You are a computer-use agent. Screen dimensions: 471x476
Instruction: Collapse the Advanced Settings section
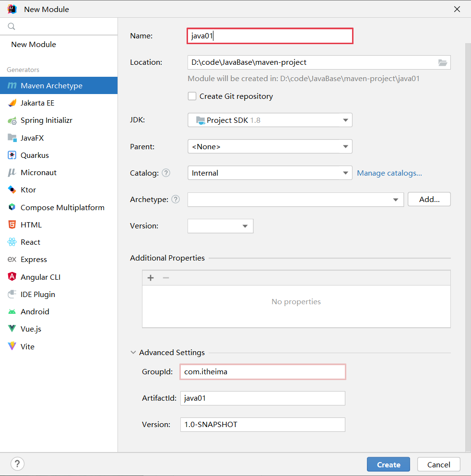point(133,352)
